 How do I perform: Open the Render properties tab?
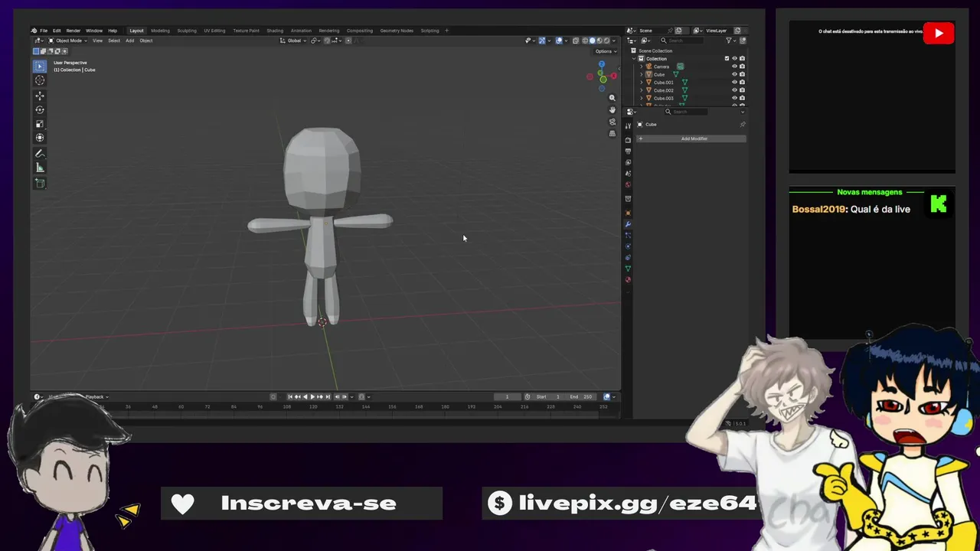pos(628,140)
